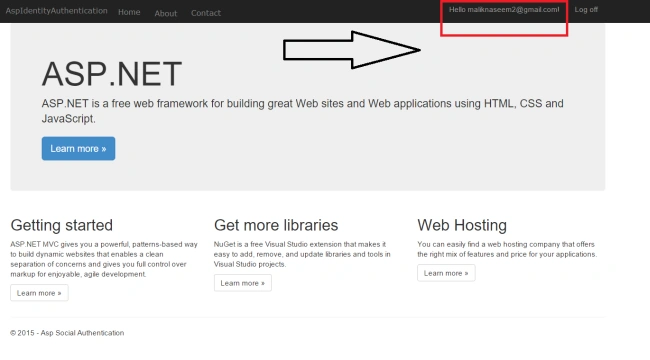Log off using the navbar link
This screenshot has height=360, width=650.
coord(586,10)
